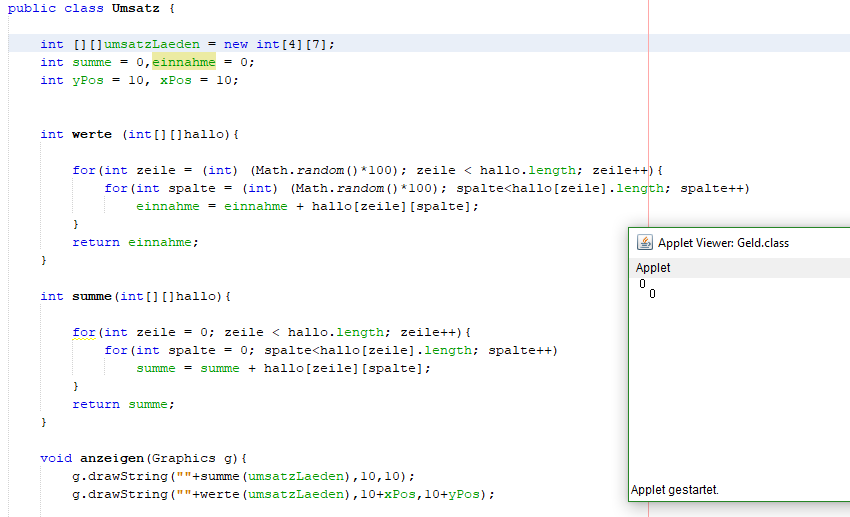This screenshot has width=850, height=517.
Task: Click the underlined 'for' keyword in summe method
Action: tap(83, 332)
